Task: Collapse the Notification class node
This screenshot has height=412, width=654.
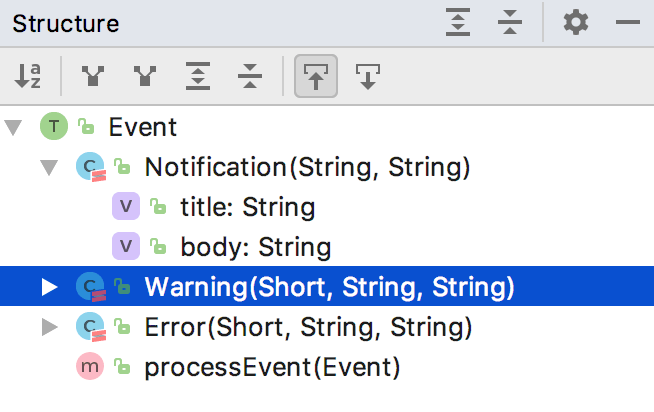Action: point(49,167)
